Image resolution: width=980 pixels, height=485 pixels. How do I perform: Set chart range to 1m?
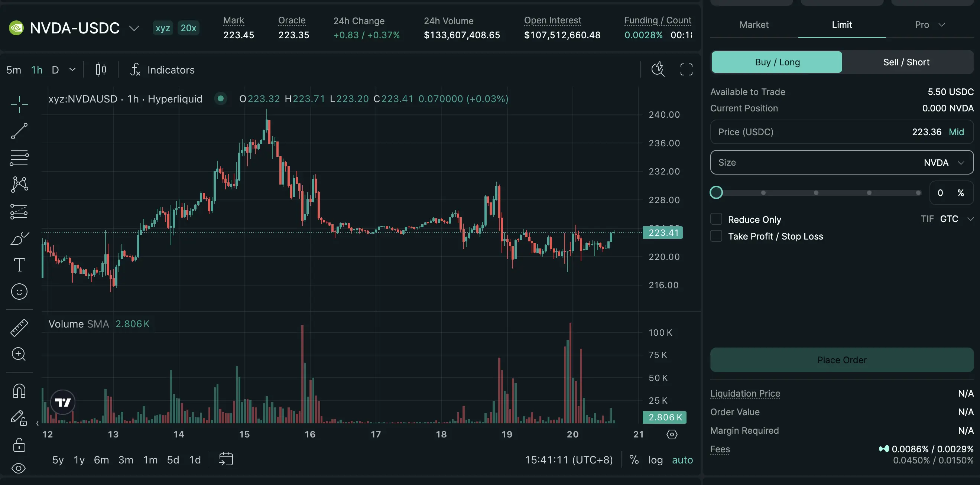150,459
